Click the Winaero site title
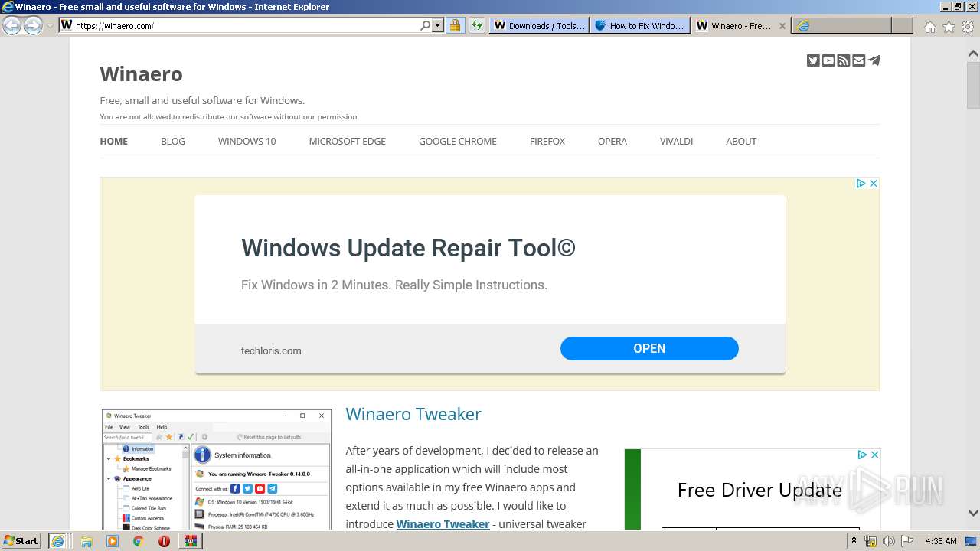The image size is (980, 551). pyautogui.click(x=141, y=74)
